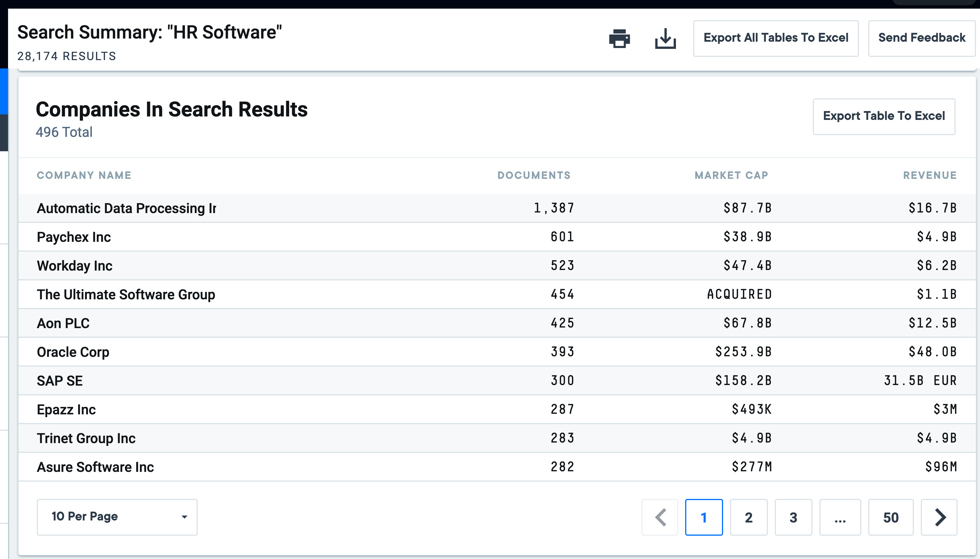This screenshot has height=559, width=980.
Task: Select Paychex Inc company
Action: click(74, 237)
